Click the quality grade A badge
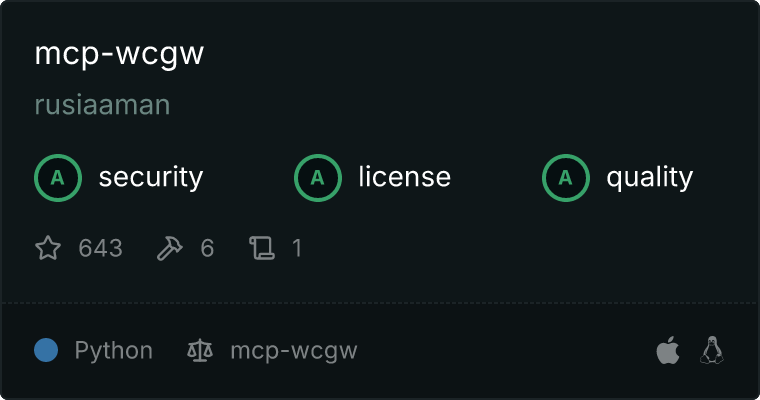 (x=566, y=178)
